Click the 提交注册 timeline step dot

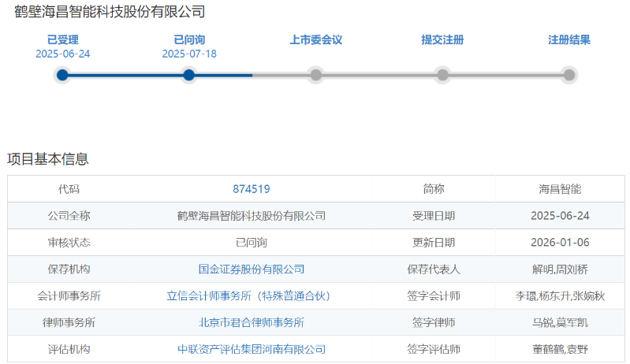(x=442, y=75)
